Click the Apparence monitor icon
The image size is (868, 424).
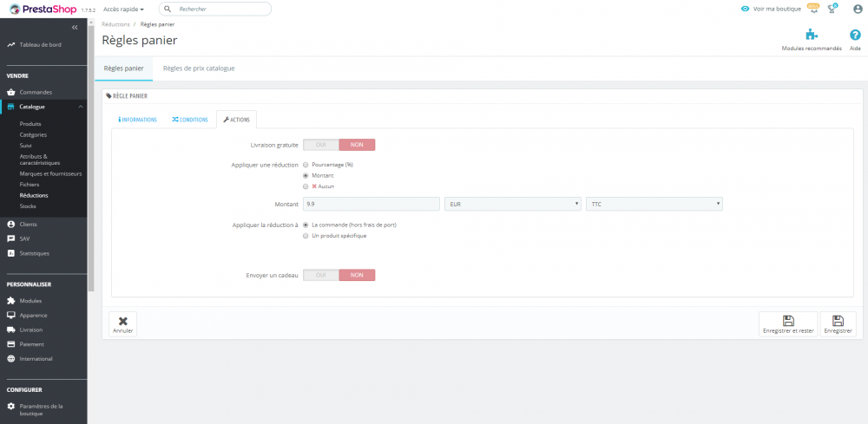[11, 315]
